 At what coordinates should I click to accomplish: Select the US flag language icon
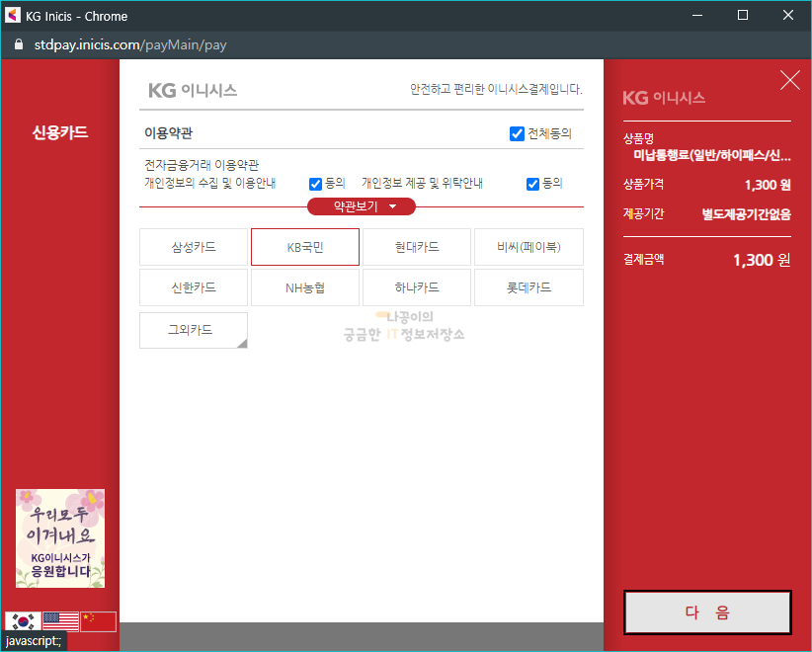click(x=60, y=621)
